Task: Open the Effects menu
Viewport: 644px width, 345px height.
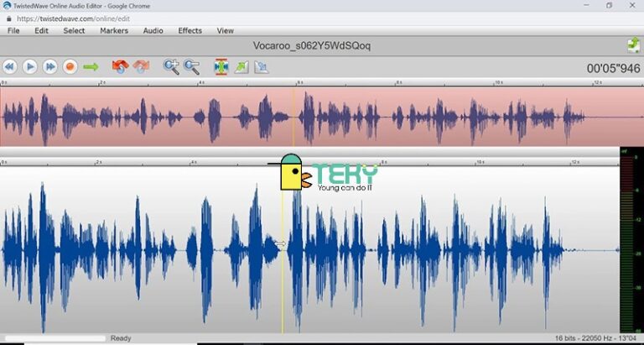Action: pyautogui.click(x=190, y=31)
